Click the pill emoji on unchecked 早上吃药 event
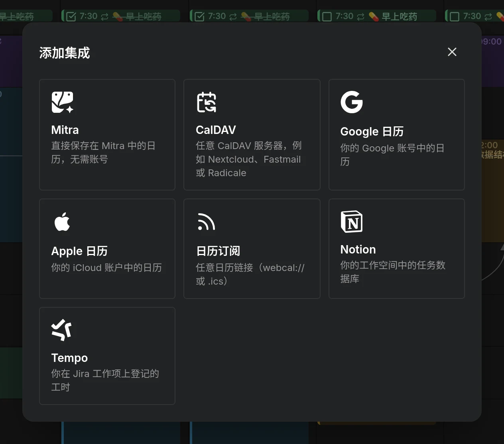504x444 pixels. point(374,17)
